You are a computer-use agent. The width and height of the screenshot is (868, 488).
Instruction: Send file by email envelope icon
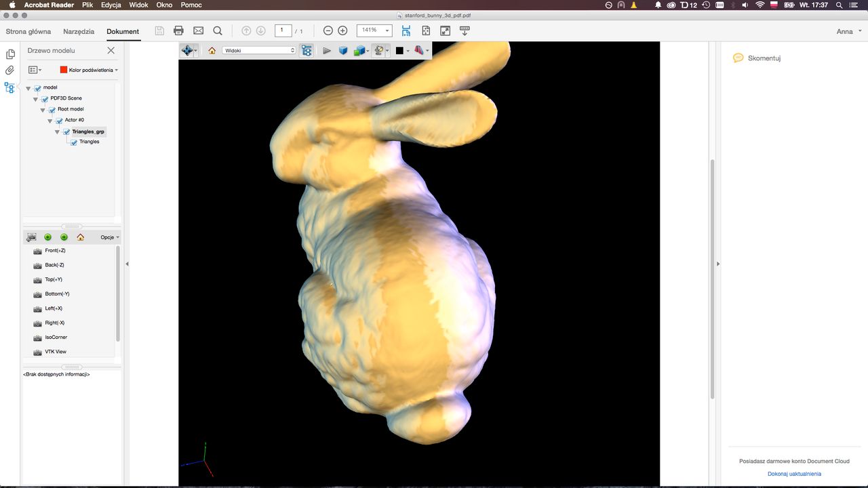tap(198, 30)
